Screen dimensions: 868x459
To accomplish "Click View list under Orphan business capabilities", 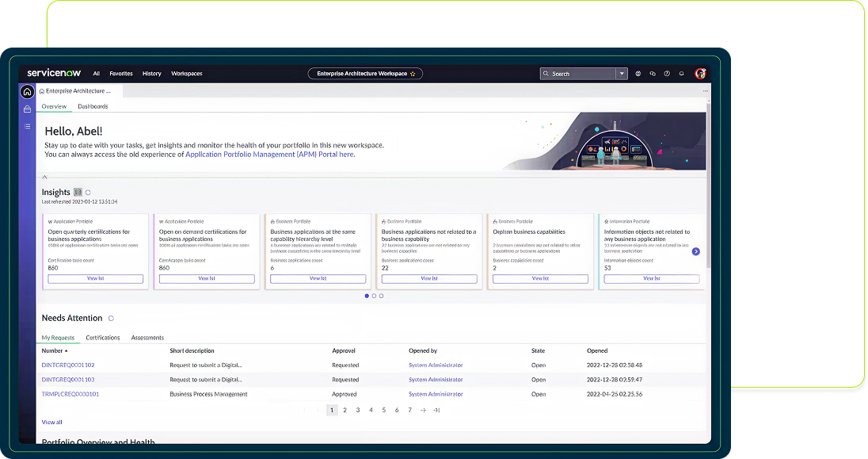I will 540,279.
